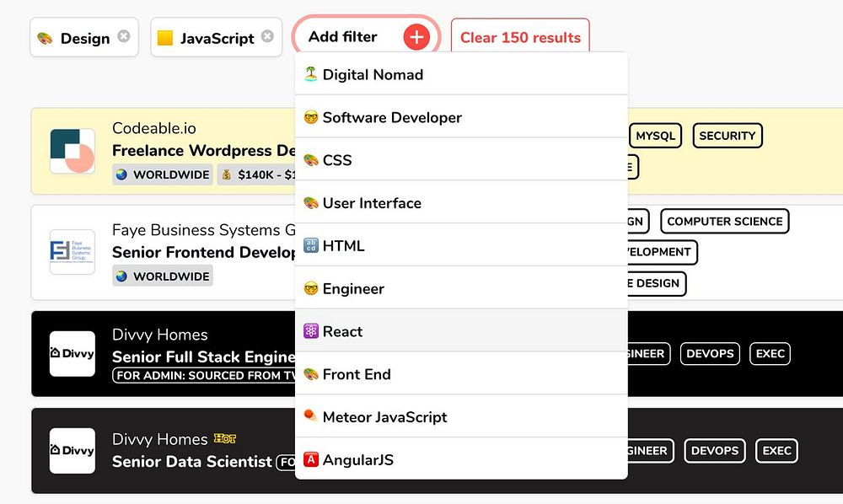The width and height of the screenshot is (843, 504).
Task: Click the COMPUTER SCIENCE tag
Action: (x=725, y=222)
